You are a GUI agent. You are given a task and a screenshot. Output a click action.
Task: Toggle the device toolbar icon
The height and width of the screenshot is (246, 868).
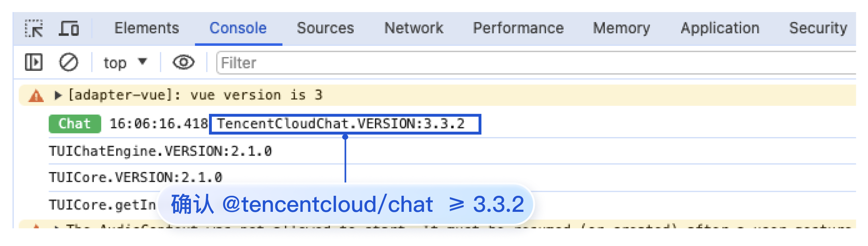coord(69,29)
